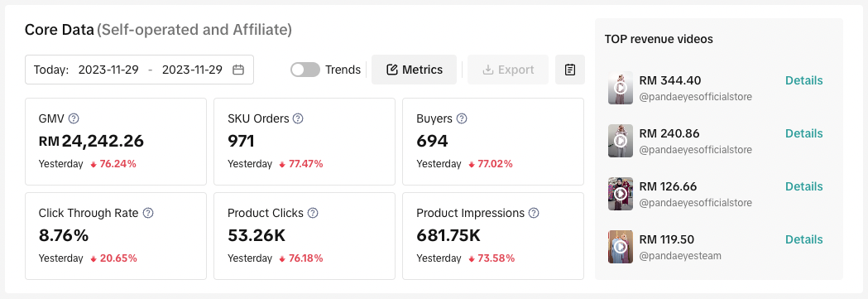Click the Export button

point(508,70)
